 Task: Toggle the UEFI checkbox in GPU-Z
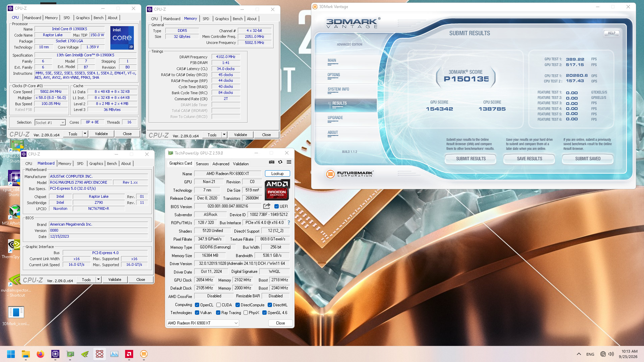[276, 206]
